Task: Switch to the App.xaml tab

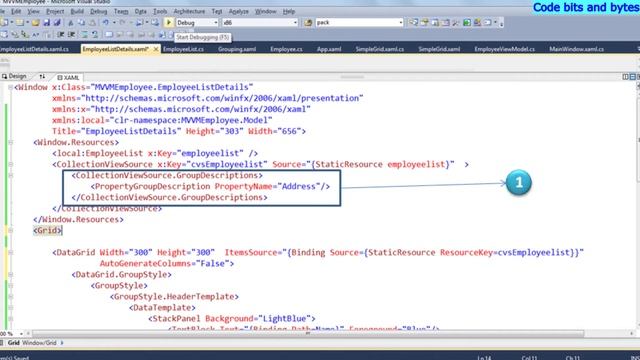Action: [329, 49]
